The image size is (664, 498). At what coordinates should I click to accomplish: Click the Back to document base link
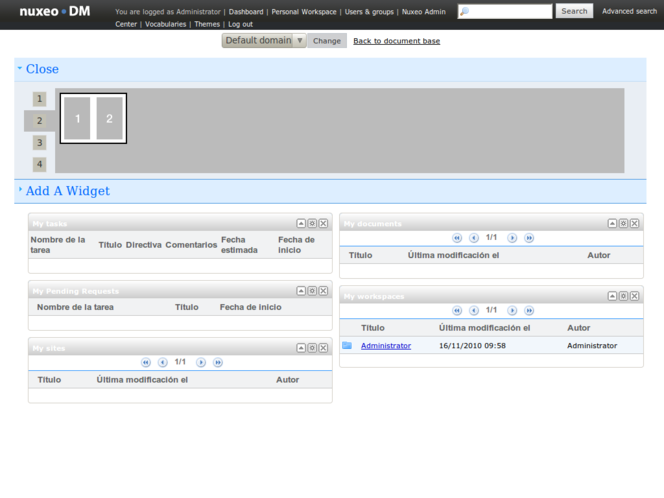(396, 41)
